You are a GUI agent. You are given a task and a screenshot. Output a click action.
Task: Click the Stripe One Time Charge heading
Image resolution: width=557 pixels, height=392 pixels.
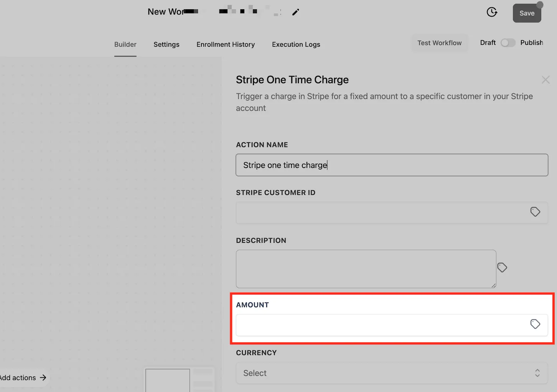pyautogui.click(x=292, y=80)
